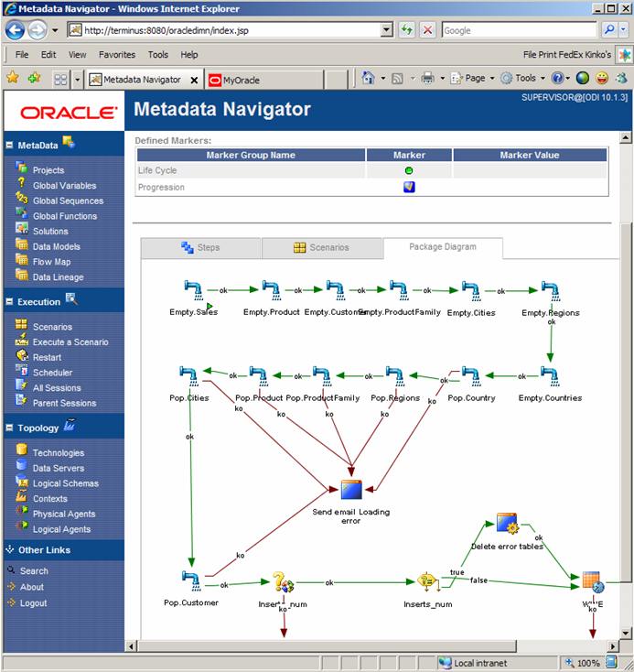634x672 pixels.
Task: Click the Global Sequences icon
Action: click(21, 198)
